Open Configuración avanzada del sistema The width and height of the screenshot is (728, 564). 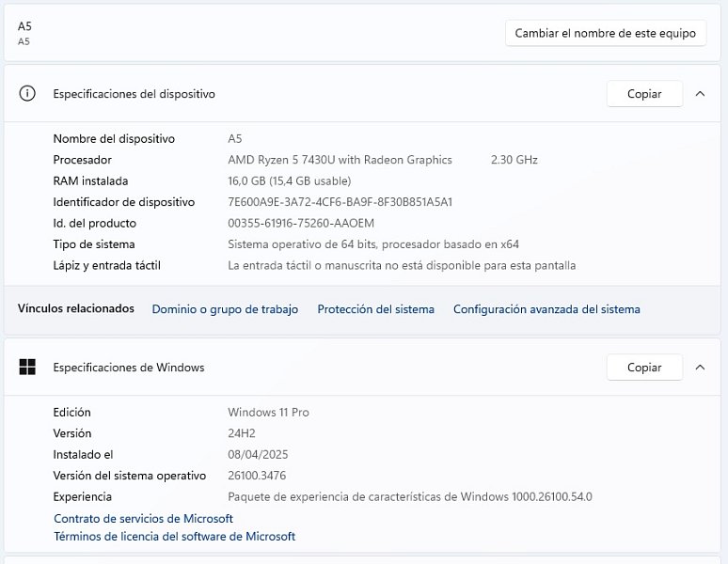[546, 309]
